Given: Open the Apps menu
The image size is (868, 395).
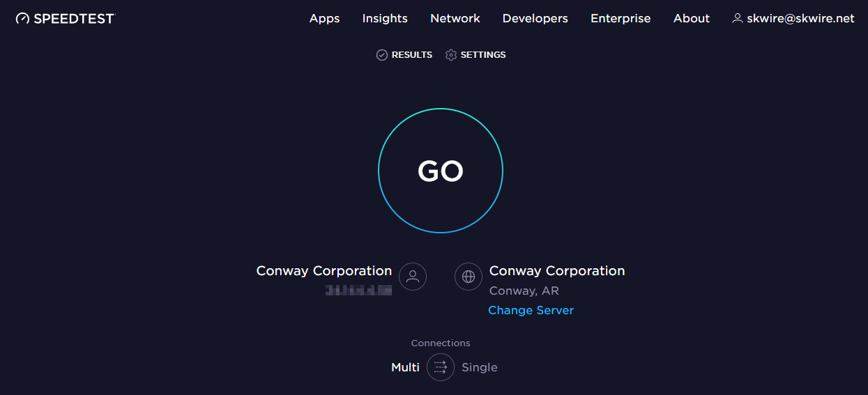Looking at the screenshot, I should coord(324,19).
